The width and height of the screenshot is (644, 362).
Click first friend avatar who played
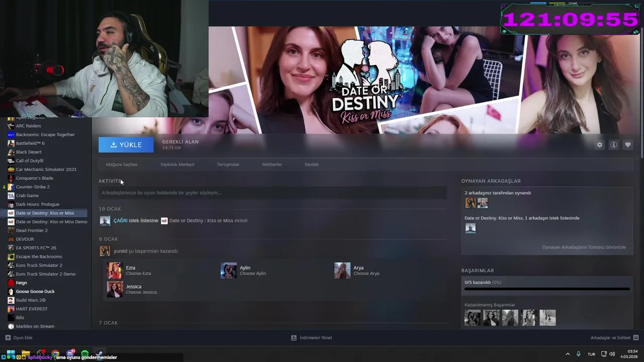point(470,203)
